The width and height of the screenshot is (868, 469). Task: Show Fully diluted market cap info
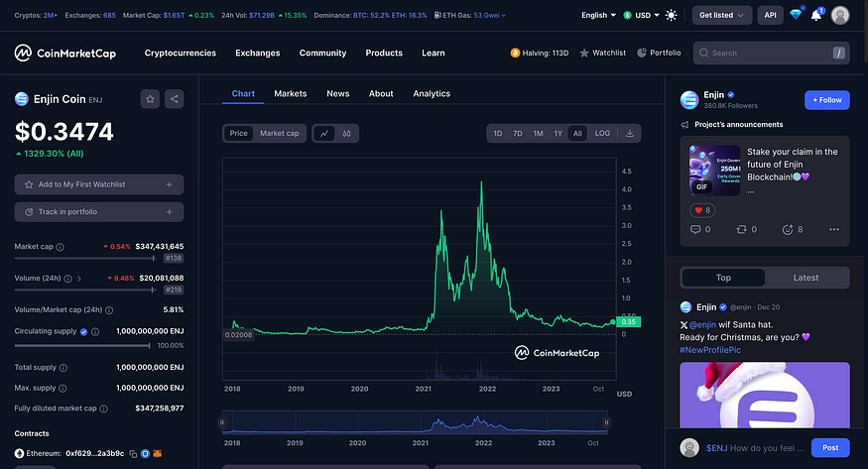click(x=103, y=409)
